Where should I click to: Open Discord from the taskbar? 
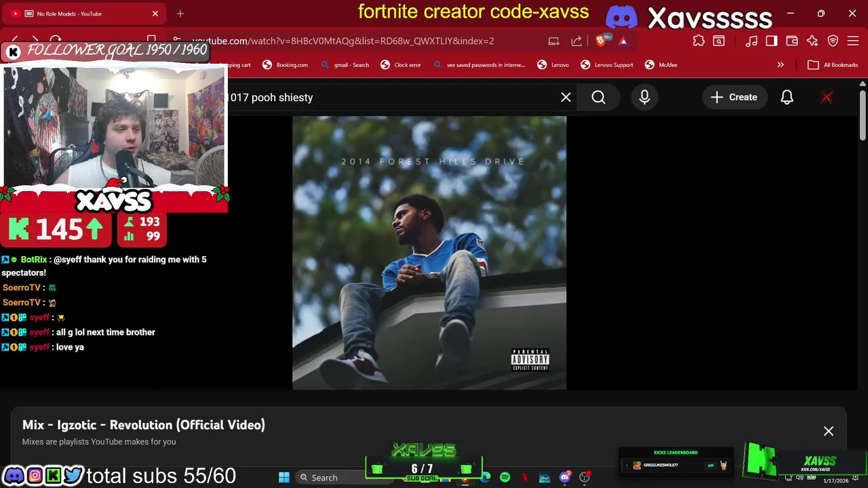coord(565,477)
